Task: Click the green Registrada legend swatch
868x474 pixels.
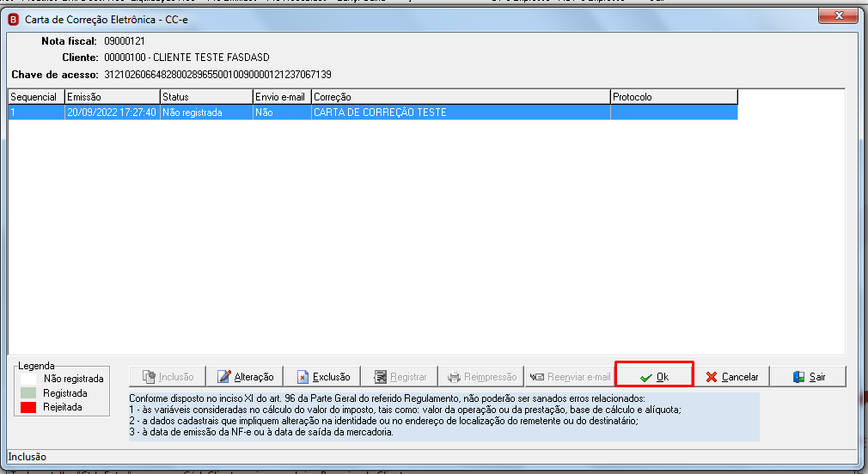Action: coord(28,393)
